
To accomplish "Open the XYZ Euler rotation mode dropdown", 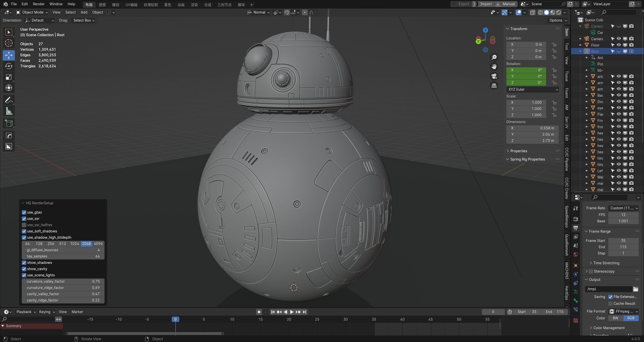I will pos(533,89).
